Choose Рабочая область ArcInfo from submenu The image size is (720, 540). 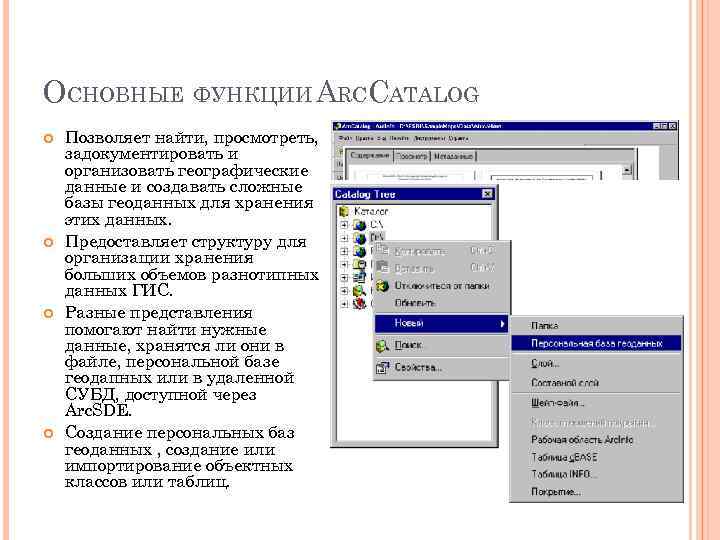pyautogui.click(x=596, y=440)
